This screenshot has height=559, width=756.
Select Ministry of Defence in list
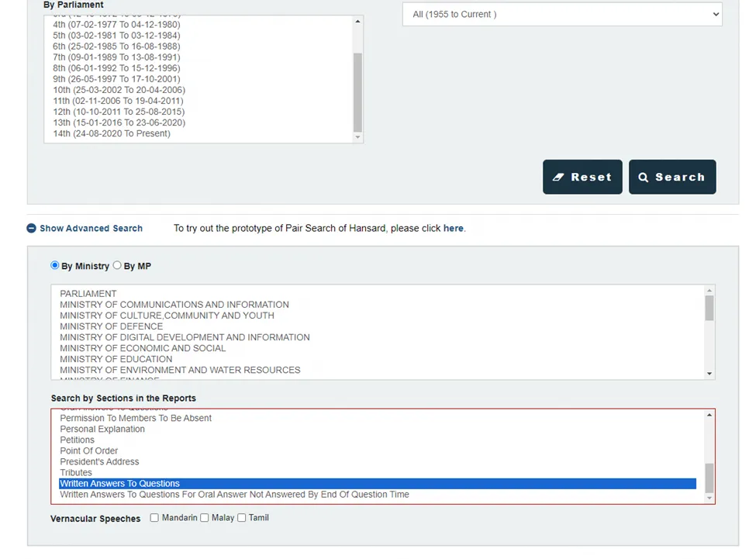point(111,326)
